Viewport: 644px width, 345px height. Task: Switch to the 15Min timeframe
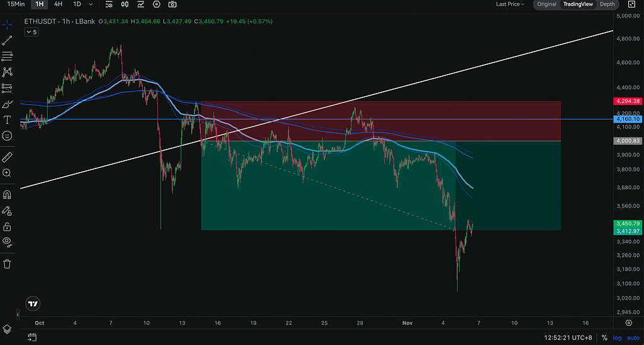16,4
